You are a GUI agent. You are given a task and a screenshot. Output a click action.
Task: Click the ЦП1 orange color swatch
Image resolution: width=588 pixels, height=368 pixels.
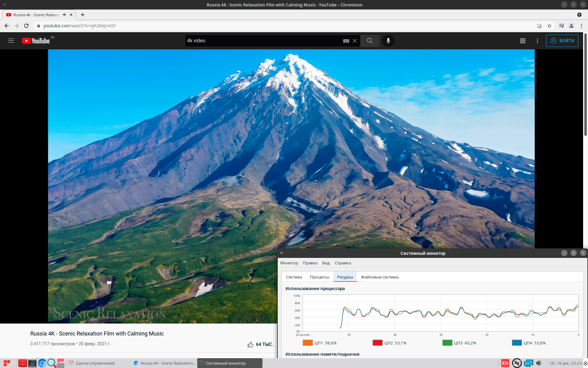coord(307,343)
